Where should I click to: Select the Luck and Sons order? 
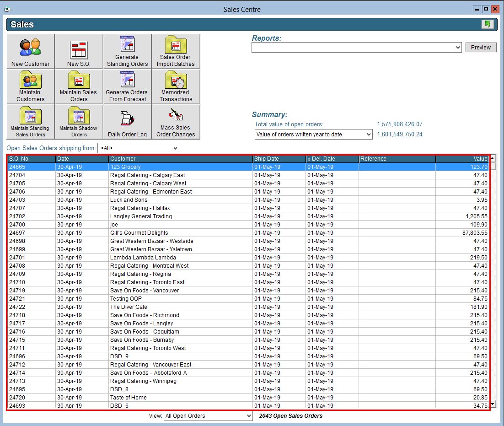248,200
